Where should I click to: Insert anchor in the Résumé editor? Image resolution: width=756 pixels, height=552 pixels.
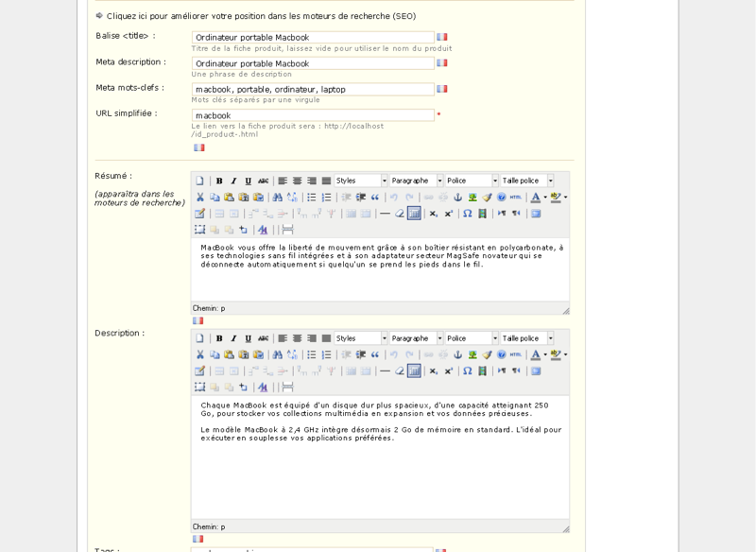pyautogui.click(x=457, y=198)
